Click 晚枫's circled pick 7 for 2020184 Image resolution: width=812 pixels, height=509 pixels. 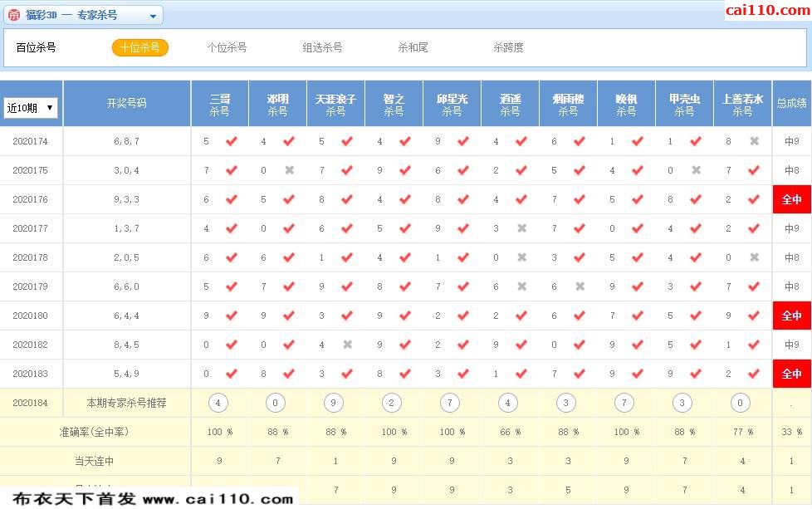tap(624, 403)
